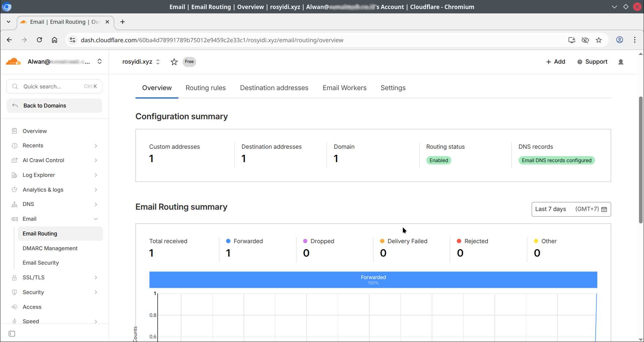This screenshot has width=644, height=342.
Task: Bookmark this page with star icon
Action: [x=599, y=40]
